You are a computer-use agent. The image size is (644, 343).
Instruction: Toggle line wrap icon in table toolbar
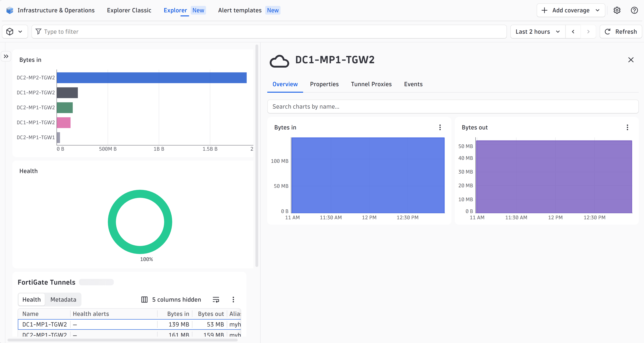(x=216, y=300)
